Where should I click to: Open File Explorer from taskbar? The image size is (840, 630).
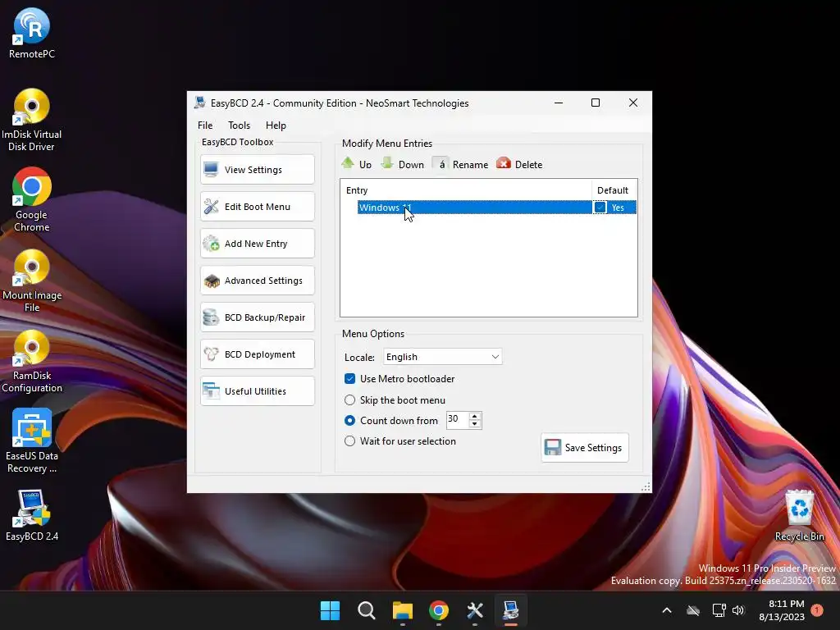point(402,610)
